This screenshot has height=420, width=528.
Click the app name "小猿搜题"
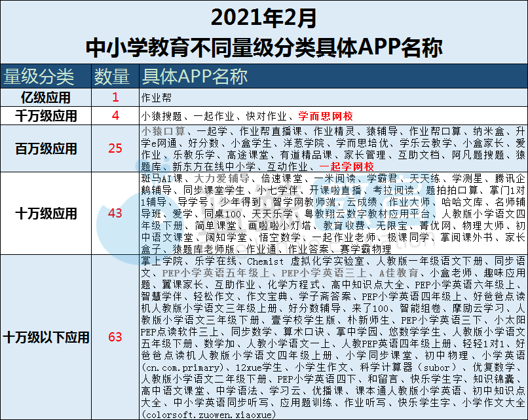[162, 116]
